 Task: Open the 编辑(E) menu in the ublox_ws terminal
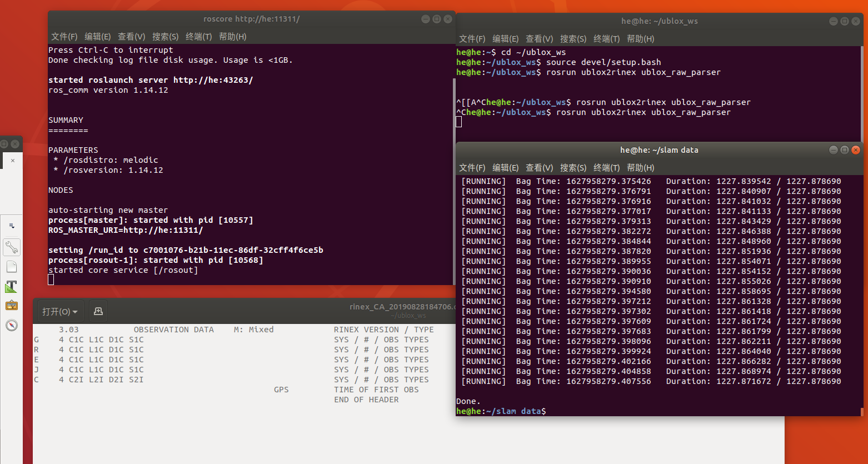pos(505,39)
